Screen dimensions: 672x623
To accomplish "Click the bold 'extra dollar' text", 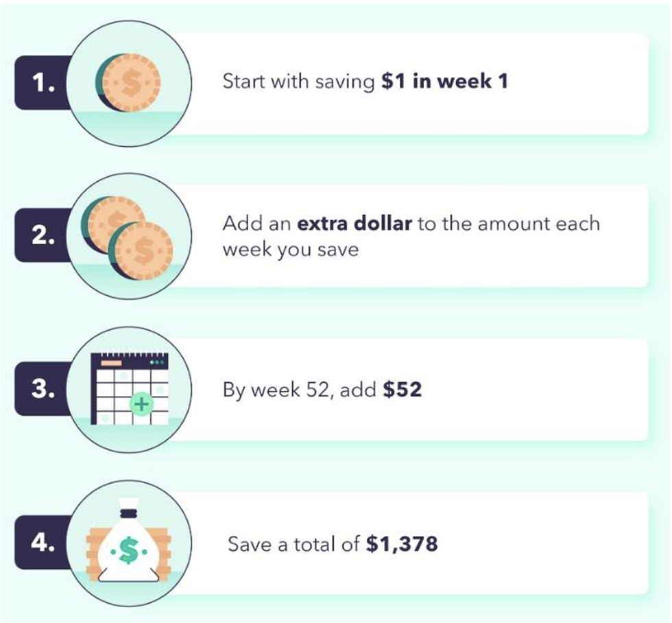I will (355, 224).
